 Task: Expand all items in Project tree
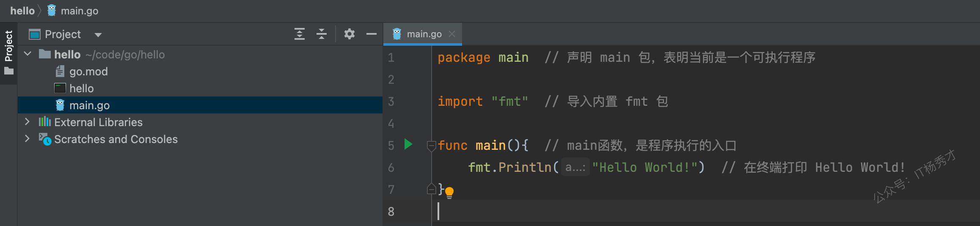coord(300,34)
